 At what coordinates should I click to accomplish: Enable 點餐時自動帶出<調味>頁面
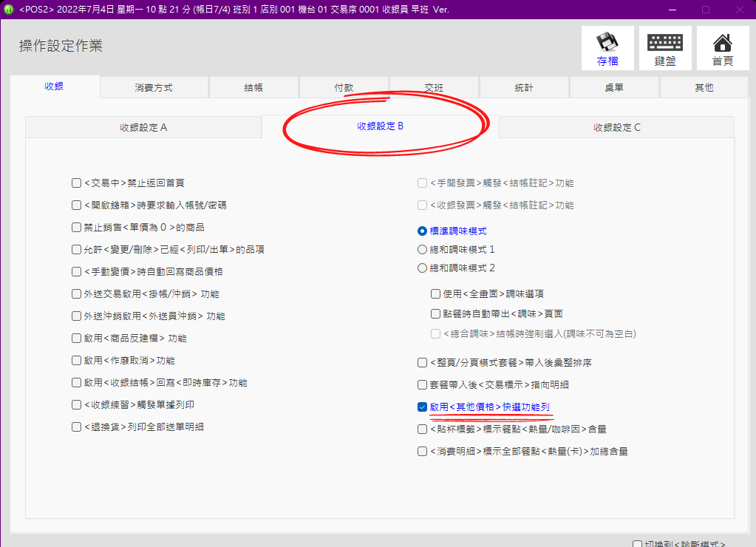coord(435,314)
